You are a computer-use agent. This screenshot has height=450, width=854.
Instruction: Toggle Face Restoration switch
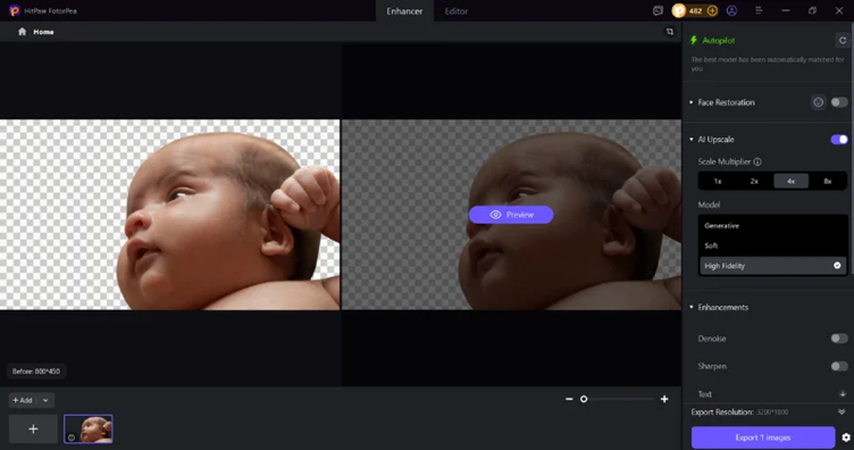(839, 102)
